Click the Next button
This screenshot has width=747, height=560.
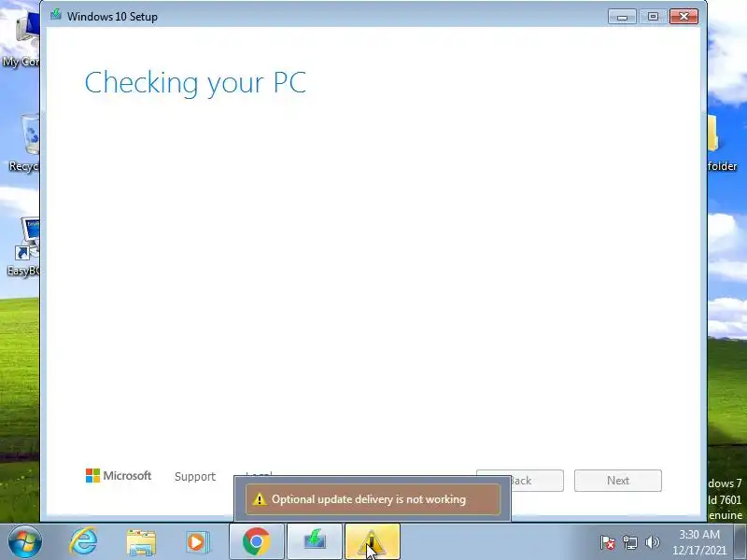pyautogui.click(x=618, y=481)
